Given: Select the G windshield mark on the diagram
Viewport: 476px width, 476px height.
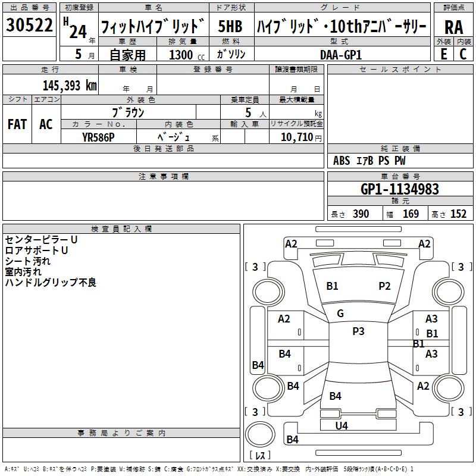Looking at the screenshot, I should (340, 314).
